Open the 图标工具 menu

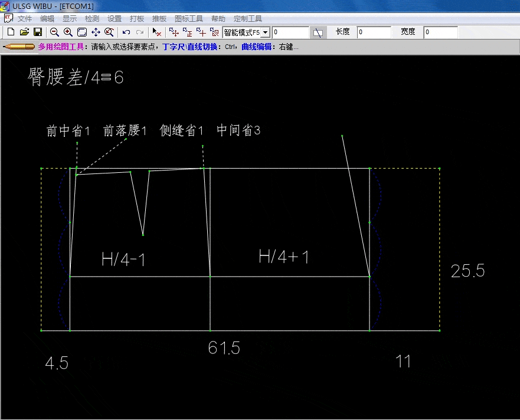[189, 19]
